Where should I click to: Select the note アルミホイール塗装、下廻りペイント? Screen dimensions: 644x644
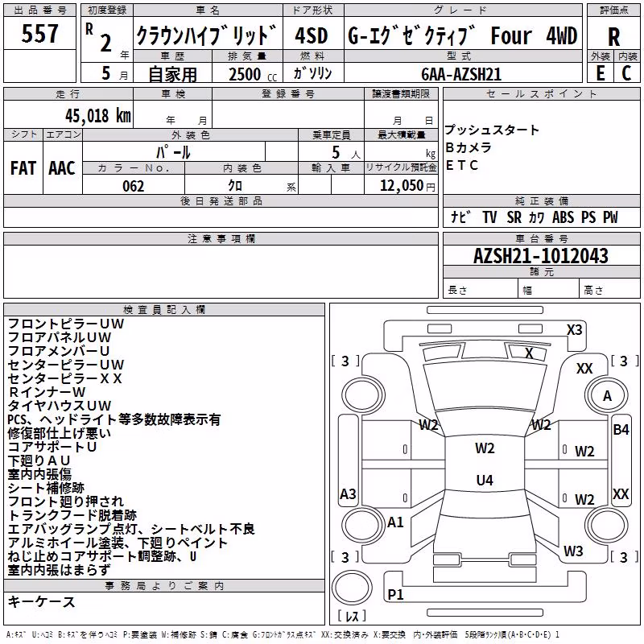pos(118,543)
